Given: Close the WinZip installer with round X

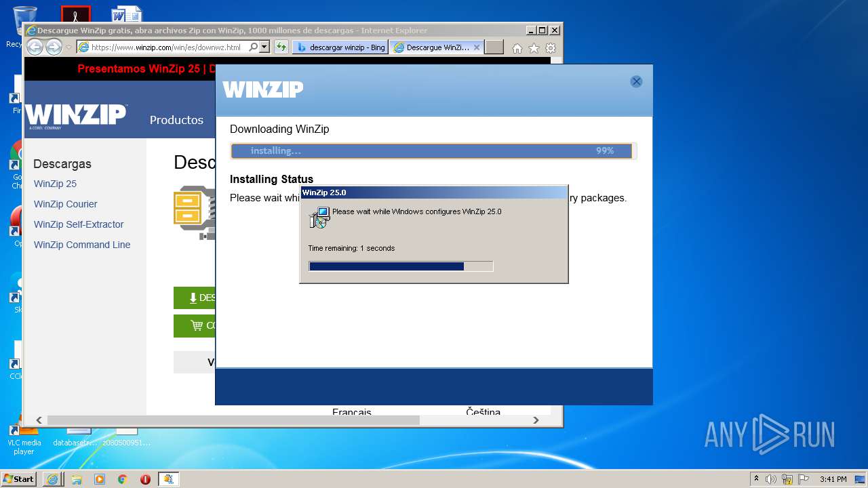Looking at the screenshot, I should pyautogui.click(x=636, y=81).
